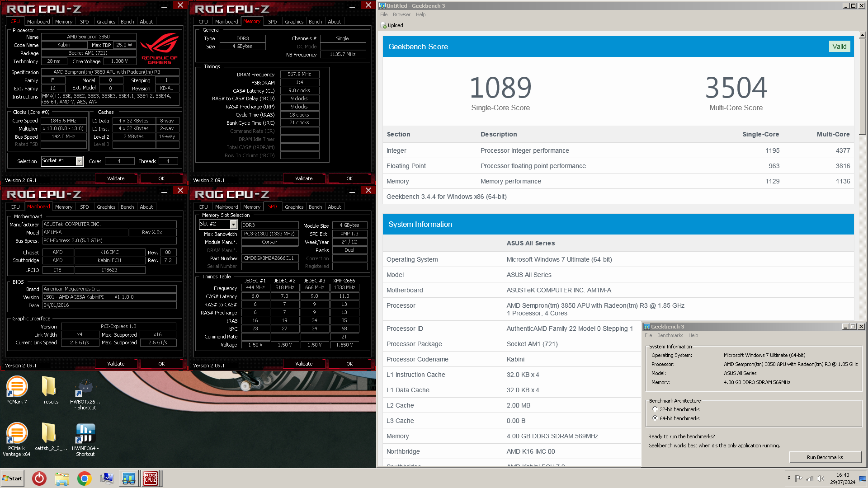Switch to Bench tab in CPU-Z CPU window
The width and height of the screenshot is (868, 488).
click(x=127, y=22)
